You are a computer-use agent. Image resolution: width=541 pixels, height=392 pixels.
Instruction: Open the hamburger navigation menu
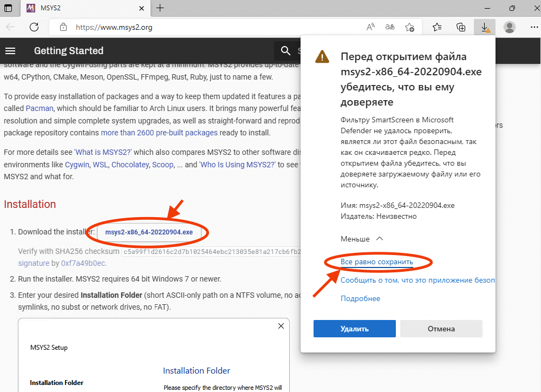click(10, 51)
